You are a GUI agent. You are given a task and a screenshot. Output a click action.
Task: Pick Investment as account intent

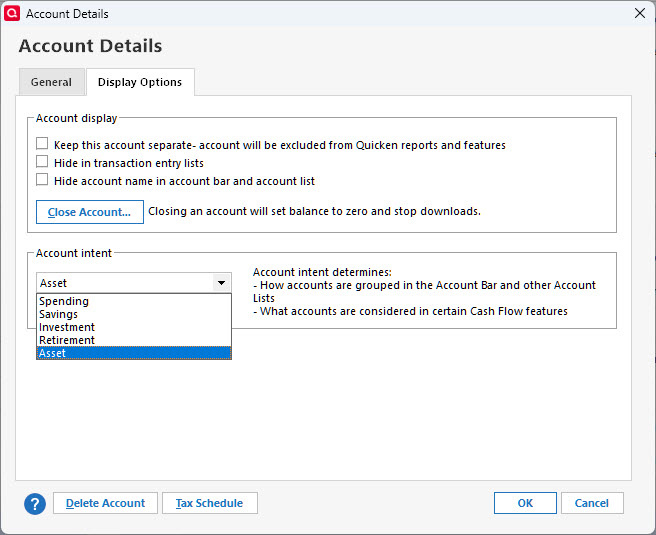[x=67, y=327]
